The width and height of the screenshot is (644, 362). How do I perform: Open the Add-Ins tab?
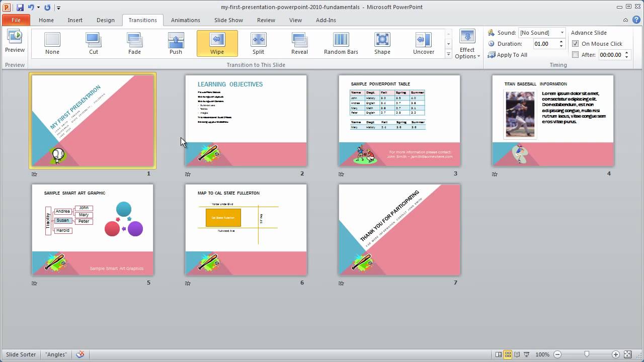[x=326, y=20]
